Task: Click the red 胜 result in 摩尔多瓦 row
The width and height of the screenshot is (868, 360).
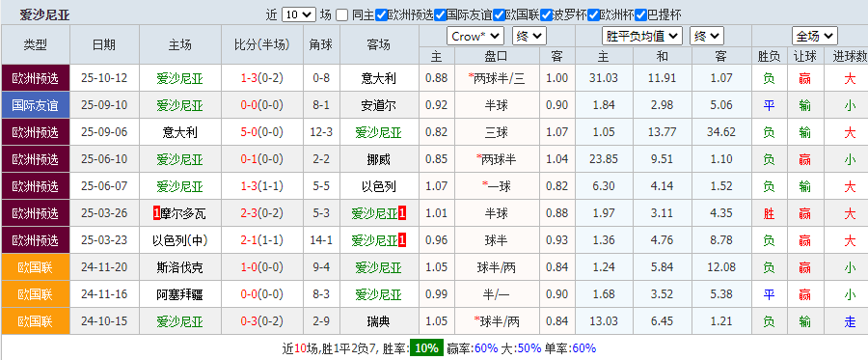Action: (769, 214)
